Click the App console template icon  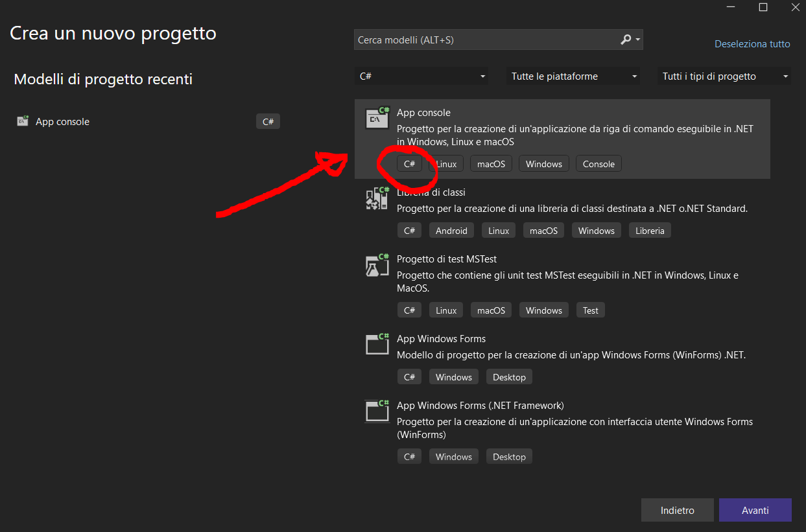coord(377,118)
